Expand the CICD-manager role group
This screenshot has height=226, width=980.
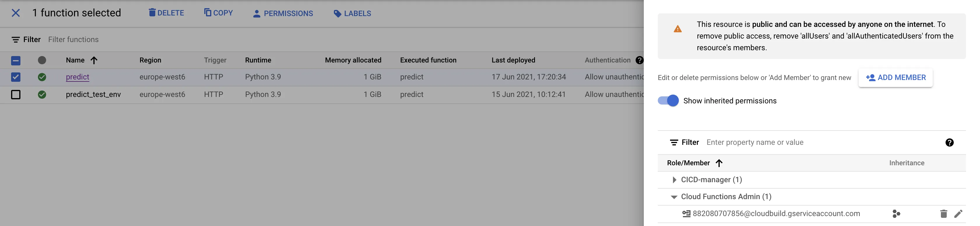point(674,180)
